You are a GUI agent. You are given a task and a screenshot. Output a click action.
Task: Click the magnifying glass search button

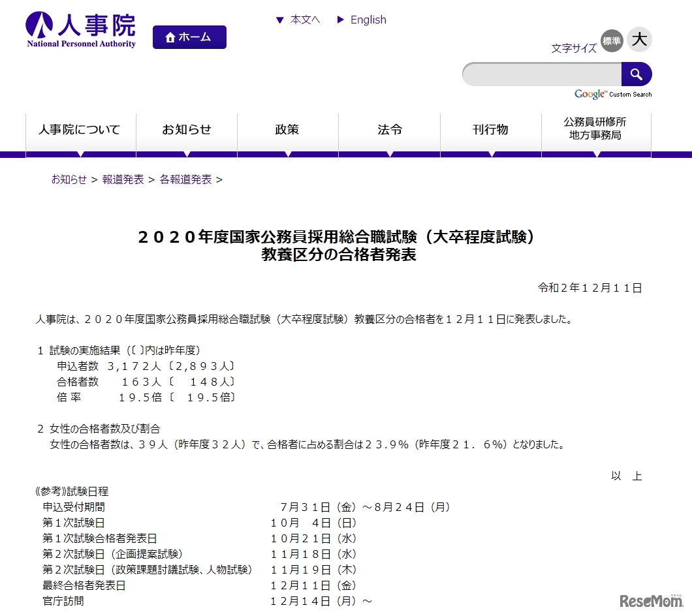636,74
